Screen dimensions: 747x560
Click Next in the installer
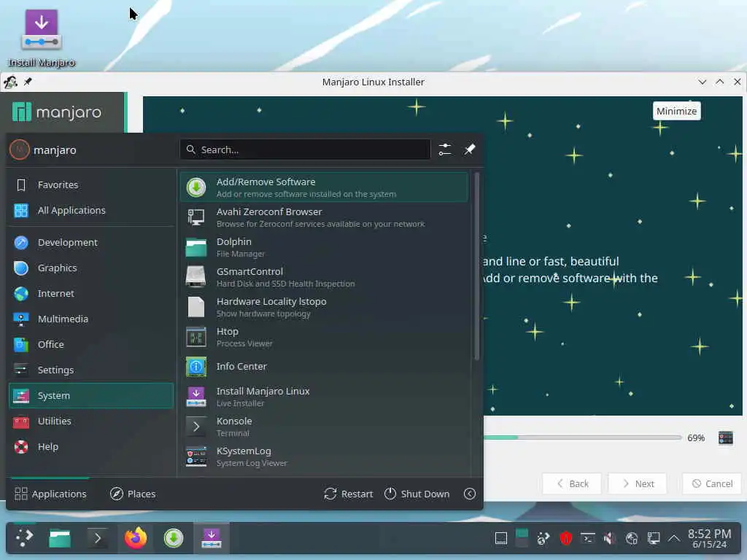(638, 484)
